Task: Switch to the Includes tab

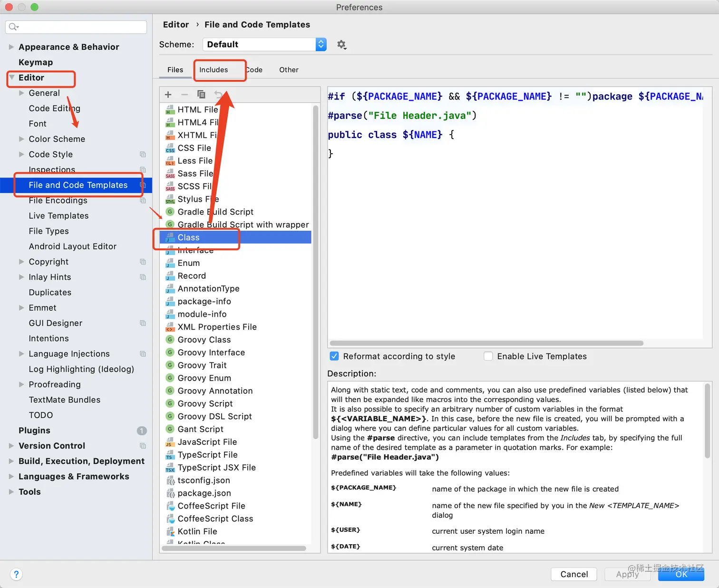Action: coord(214,70)
